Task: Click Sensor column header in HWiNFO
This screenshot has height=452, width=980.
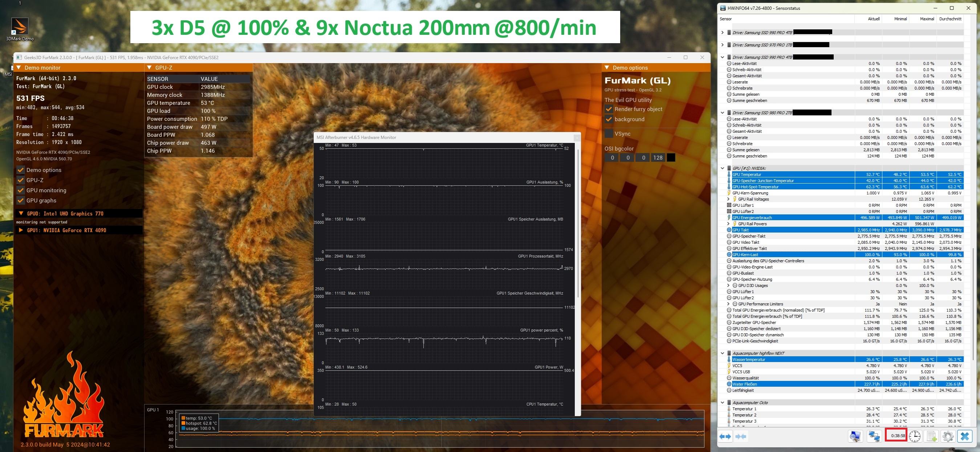Action: pyautogui.click(x=786, y=19)
